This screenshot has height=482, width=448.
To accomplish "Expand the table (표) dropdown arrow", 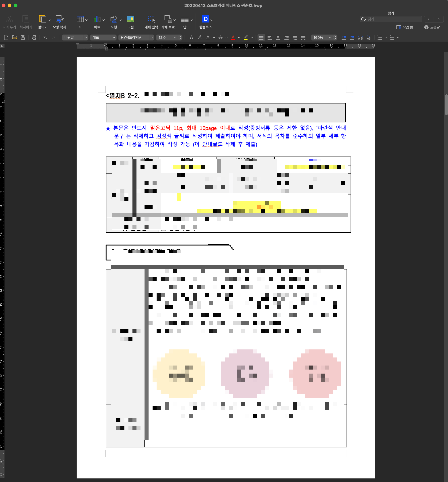I will pos(87,20).
